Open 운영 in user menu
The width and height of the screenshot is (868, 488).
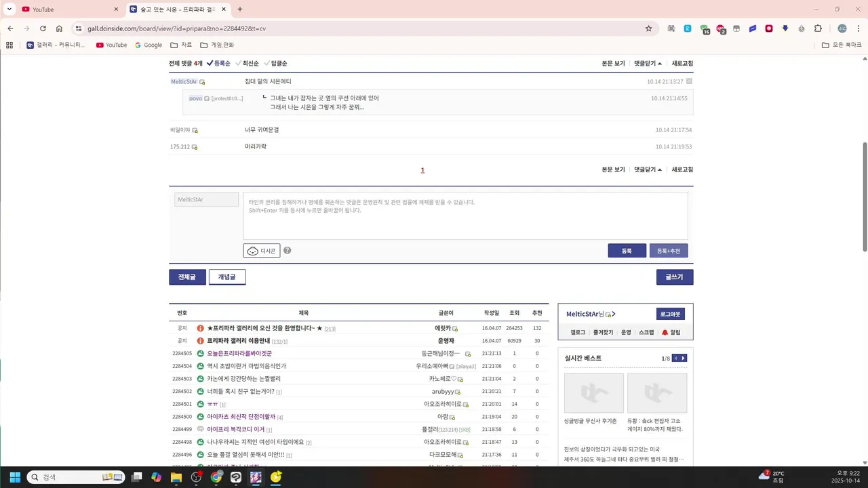pos(626,333)
